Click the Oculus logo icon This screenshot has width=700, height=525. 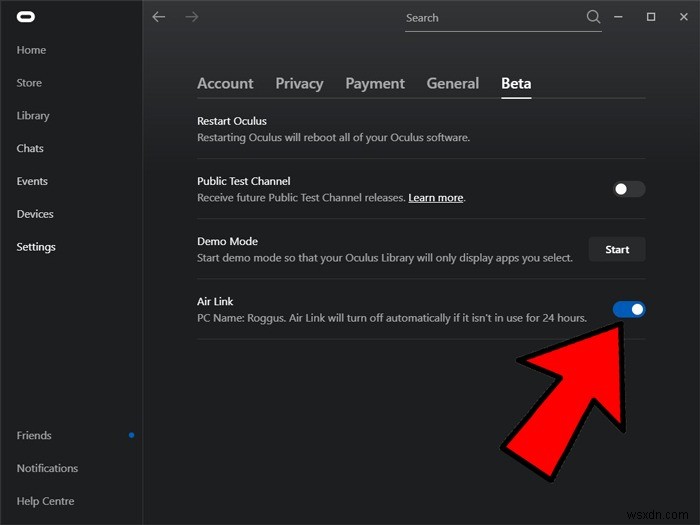[25, 17]
